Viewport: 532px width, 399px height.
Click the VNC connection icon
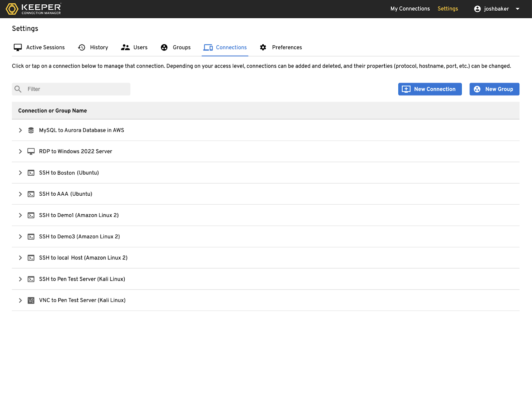(x=31, y=300)
